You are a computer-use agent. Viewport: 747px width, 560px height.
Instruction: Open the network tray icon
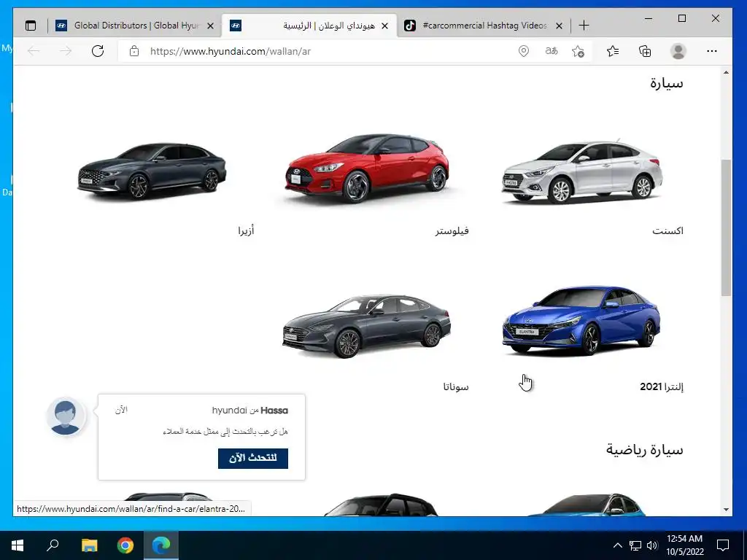(635, 545)
